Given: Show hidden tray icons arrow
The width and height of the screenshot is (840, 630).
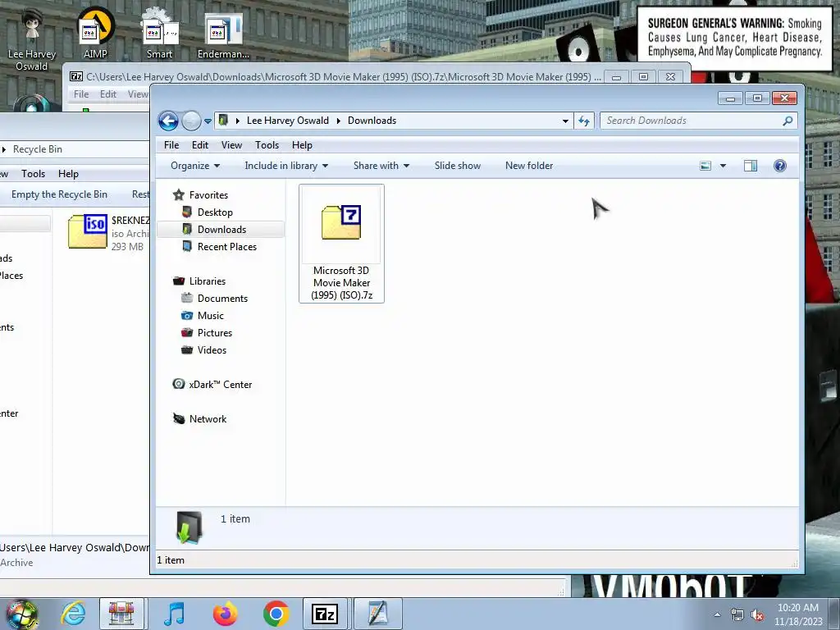Looking at the screenshot, I should click(x=717, y=614).
